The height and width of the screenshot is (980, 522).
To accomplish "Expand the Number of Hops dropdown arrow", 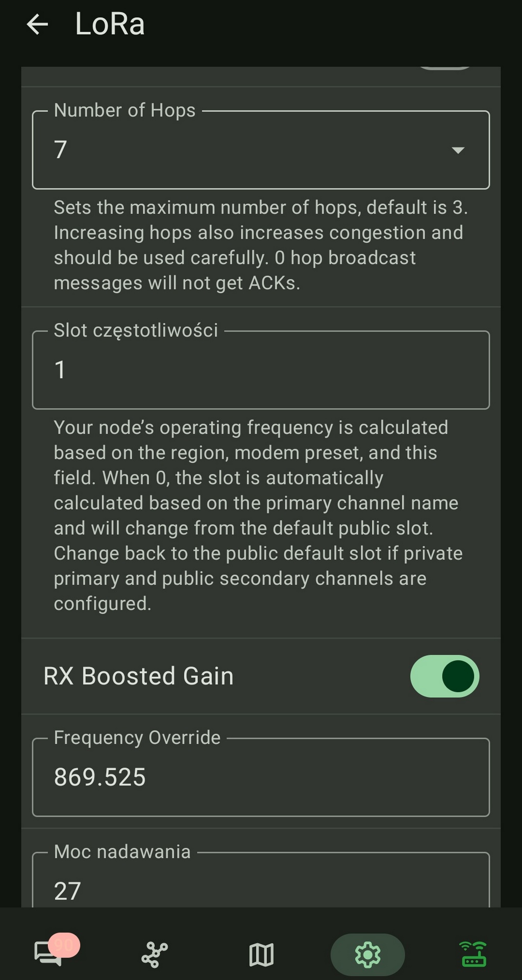I will coord(458,150).
